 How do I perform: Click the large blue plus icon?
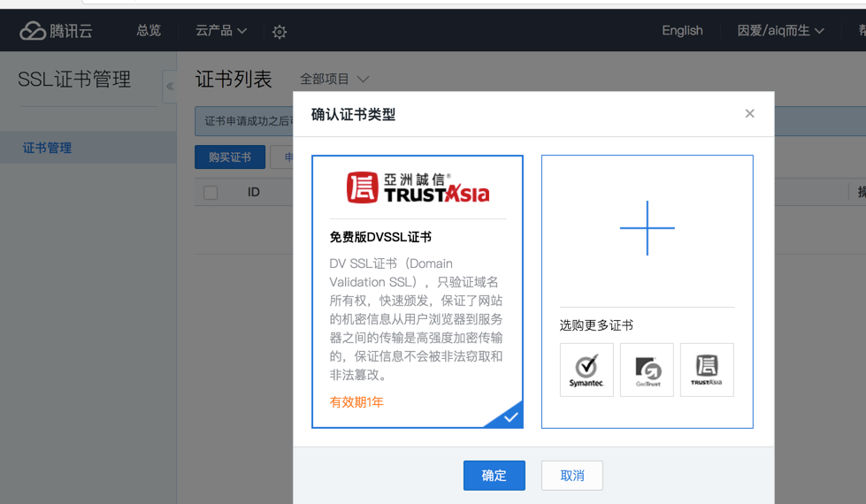pyautogui.click(x=648, y=228)
